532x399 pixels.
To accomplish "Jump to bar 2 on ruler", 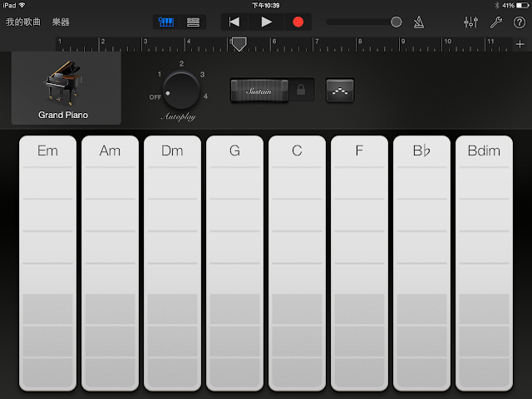I will point(103,42).
